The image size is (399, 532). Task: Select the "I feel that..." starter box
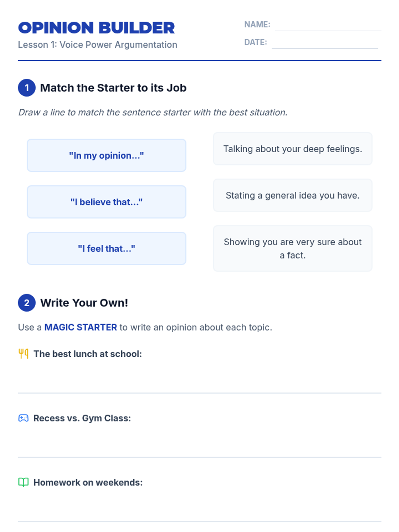[x=106, y=248]
